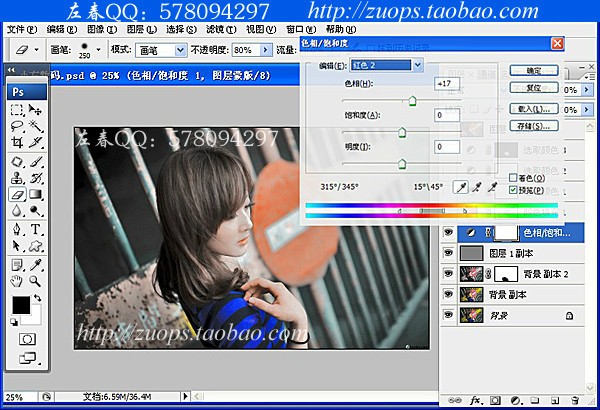The width and height of the screenshot is (600, 410).
Task: Select the Gradient tool
Action: tap(36, 194)
